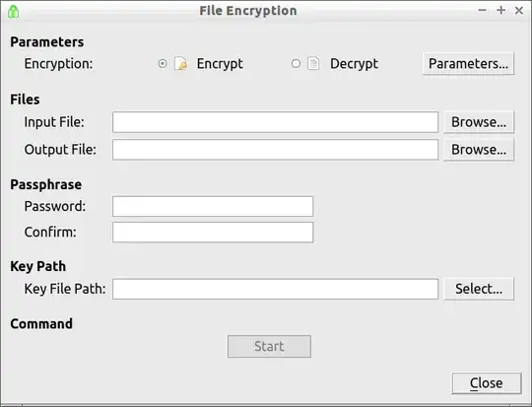This screenshot has height=407, width=532.
Task: Open the Parameters... dialog
Action: tap(468, 63)
